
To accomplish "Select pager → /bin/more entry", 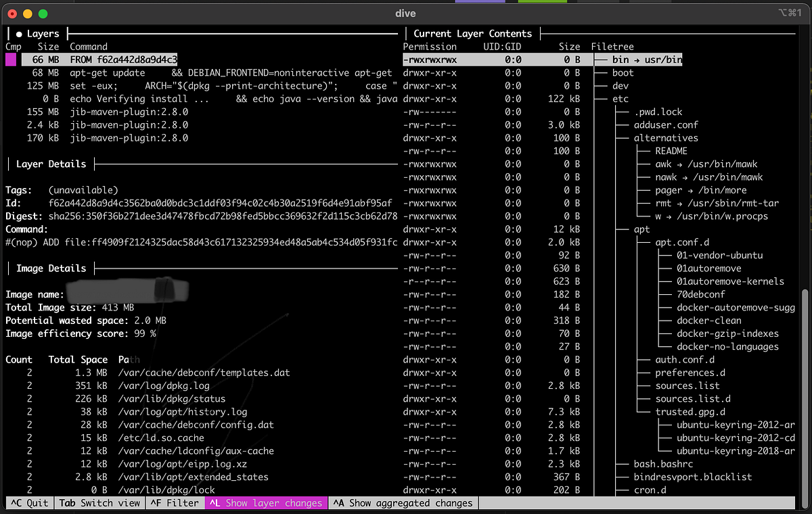I will click(701, 190).
